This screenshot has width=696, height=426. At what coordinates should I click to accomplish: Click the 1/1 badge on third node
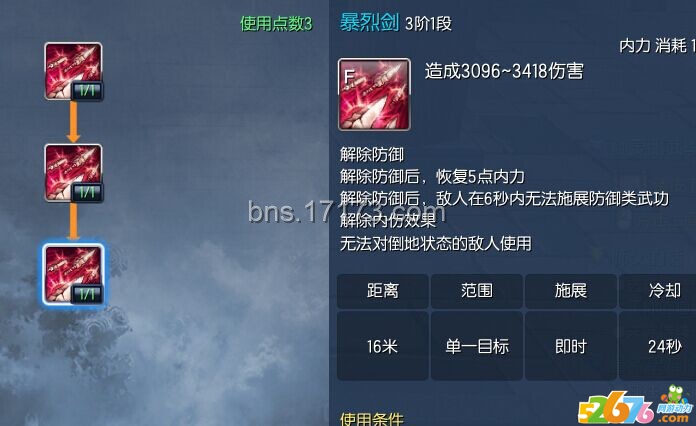pos(87,294)
